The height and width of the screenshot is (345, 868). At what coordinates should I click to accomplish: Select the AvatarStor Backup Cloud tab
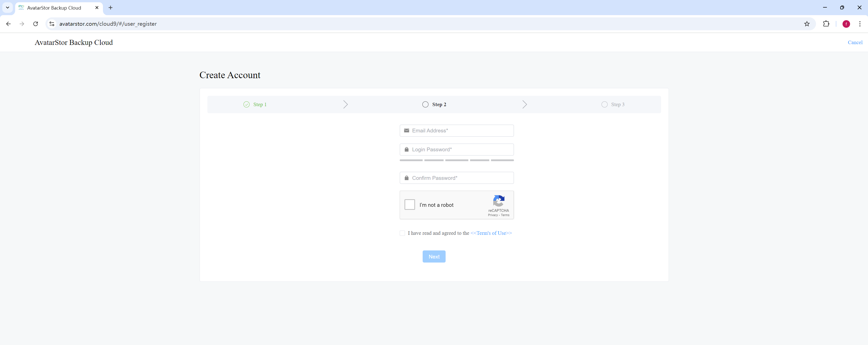pyautogui.click(x=59, y=8)
